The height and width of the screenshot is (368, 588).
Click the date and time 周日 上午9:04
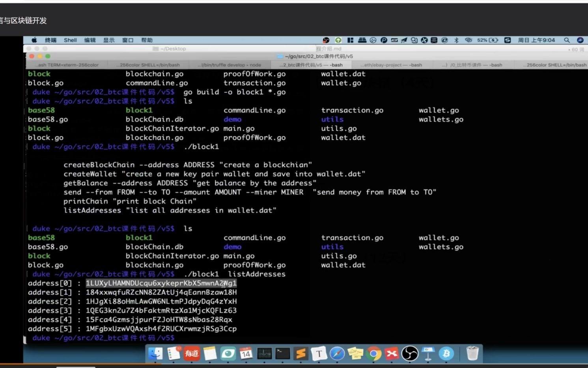point(536,40)
